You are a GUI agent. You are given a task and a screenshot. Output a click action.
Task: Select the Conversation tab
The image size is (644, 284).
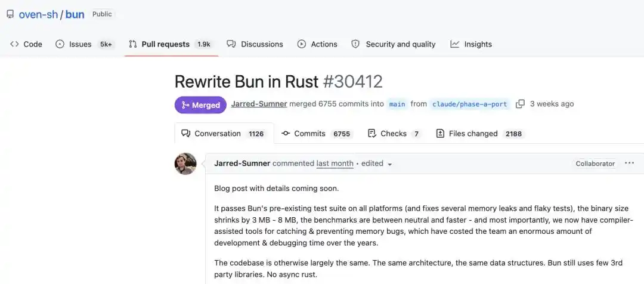pyautogui.click(x=224, y=134)
